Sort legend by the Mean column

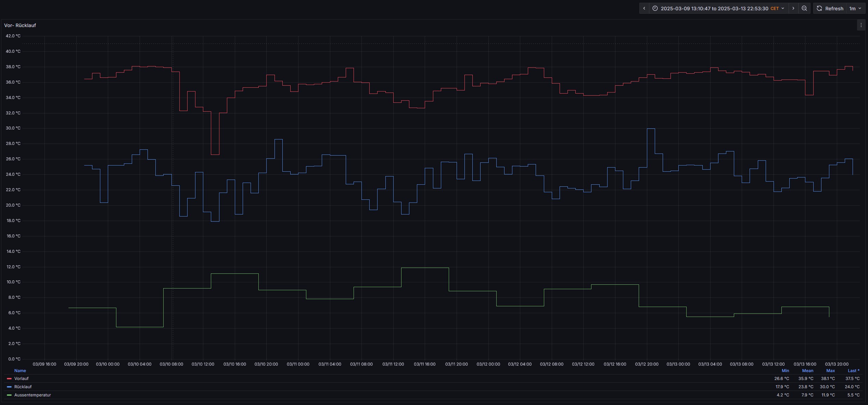pos(807,371)
